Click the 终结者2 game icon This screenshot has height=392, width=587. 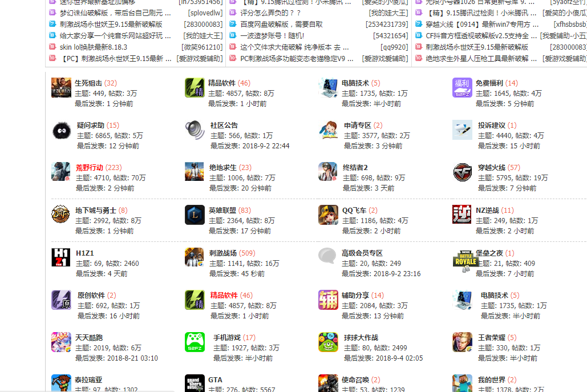click(x=328, y=172)
